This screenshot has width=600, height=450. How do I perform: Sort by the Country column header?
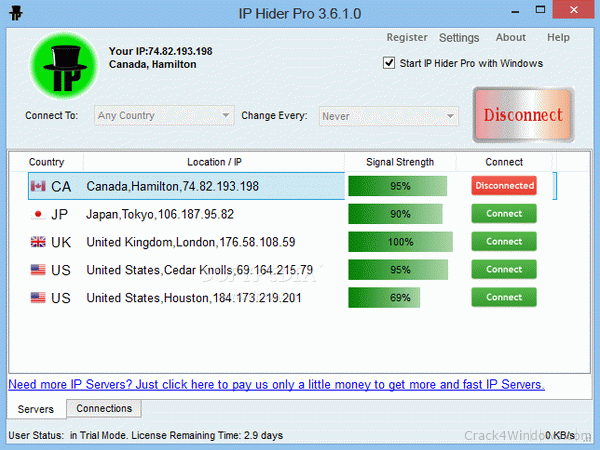[x=46, y=162]
